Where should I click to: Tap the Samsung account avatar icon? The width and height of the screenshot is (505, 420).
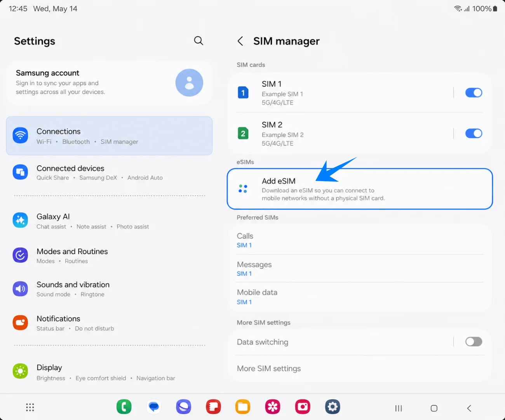[x=189, y=83]
